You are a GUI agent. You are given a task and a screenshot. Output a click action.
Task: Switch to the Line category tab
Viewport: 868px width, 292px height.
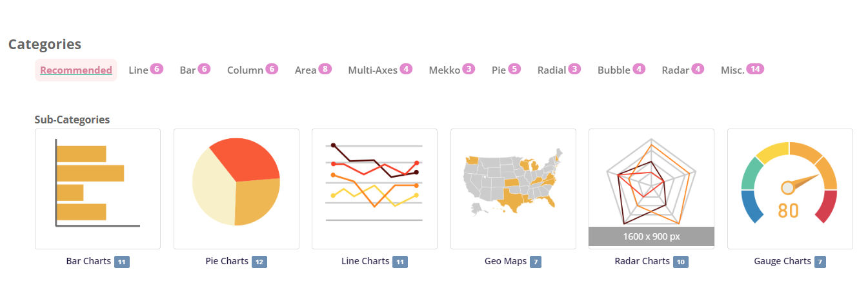[x=139, y=70]
